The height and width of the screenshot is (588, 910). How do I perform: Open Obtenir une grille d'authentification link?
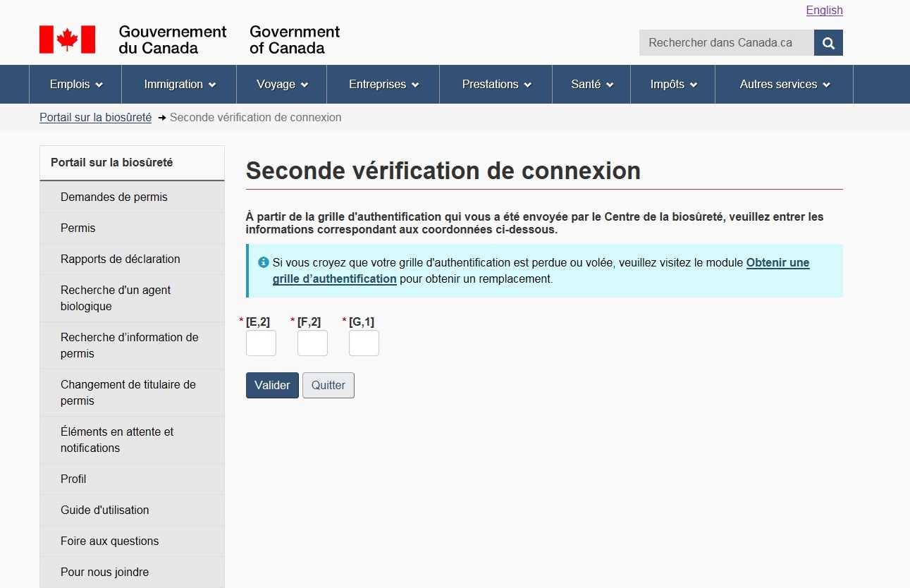(777, 263)
